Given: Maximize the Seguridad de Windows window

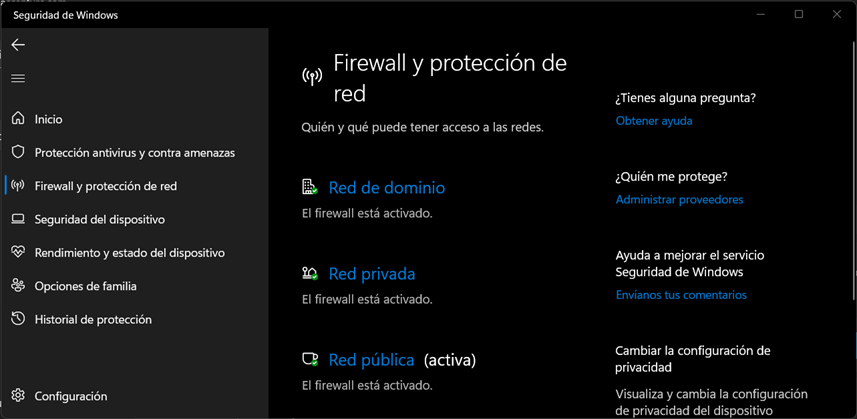Looking at the screenshot, I should [799, 14].
